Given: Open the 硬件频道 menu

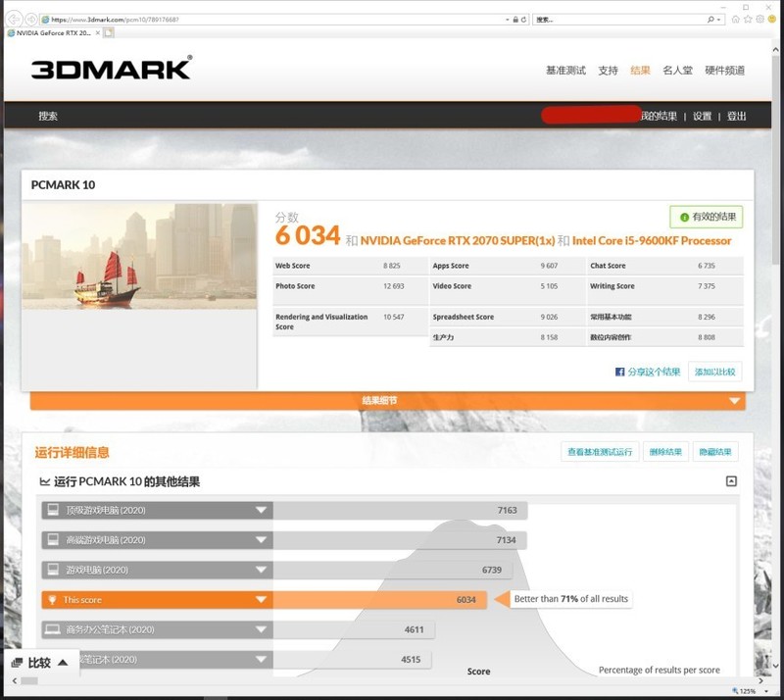Looking at the screenshot, I should [724, 70].
